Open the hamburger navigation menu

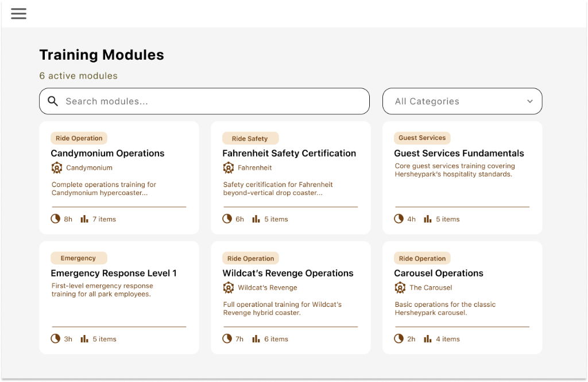point(18,14)
